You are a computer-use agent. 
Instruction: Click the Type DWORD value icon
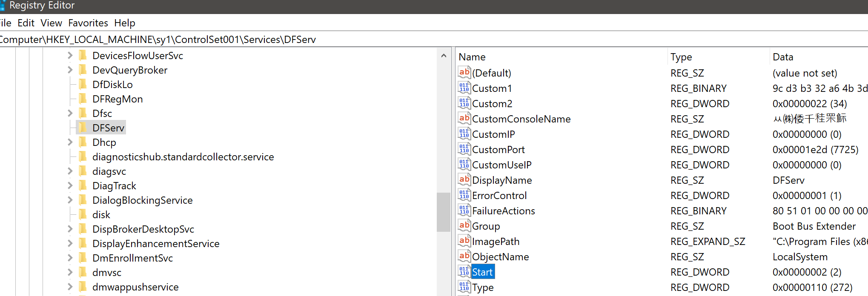pos(464,287)
